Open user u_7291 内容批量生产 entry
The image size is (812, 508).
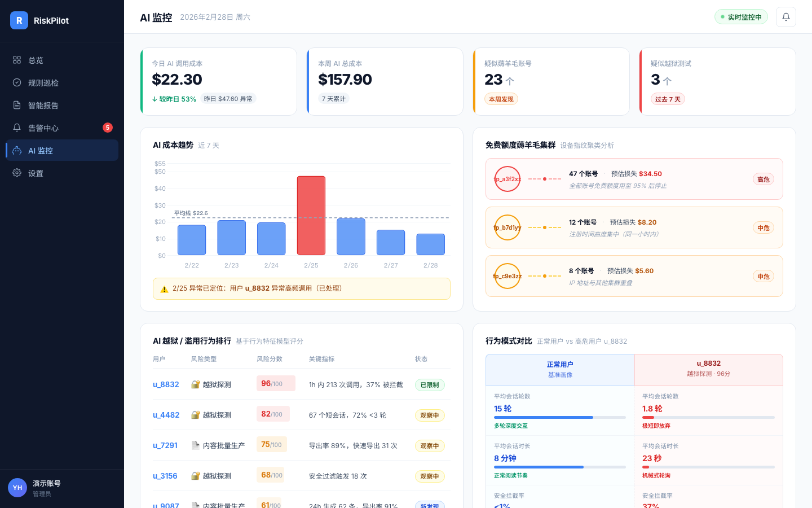(x=165, y=445)
